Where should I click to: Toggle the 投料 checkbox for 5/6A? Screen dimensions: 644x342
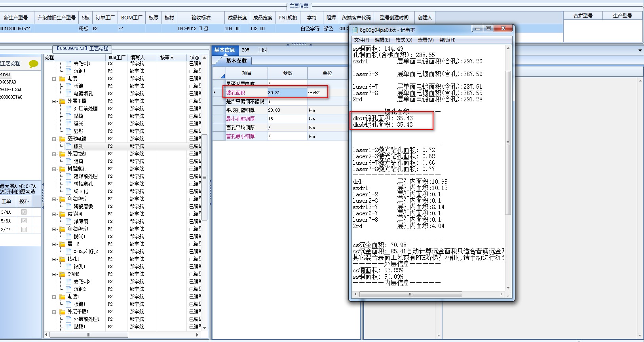(x=24, y=221)
